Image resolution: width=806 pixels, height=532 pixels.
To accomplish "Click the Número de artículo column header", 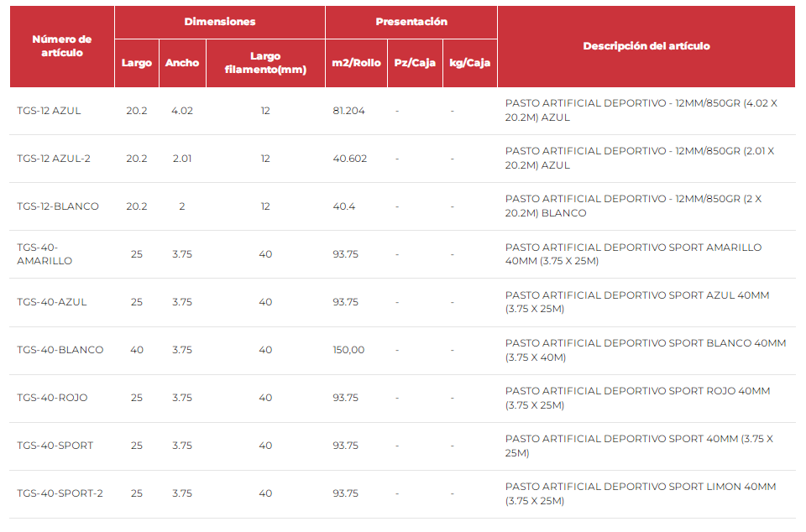I will [x=62, y=46].
